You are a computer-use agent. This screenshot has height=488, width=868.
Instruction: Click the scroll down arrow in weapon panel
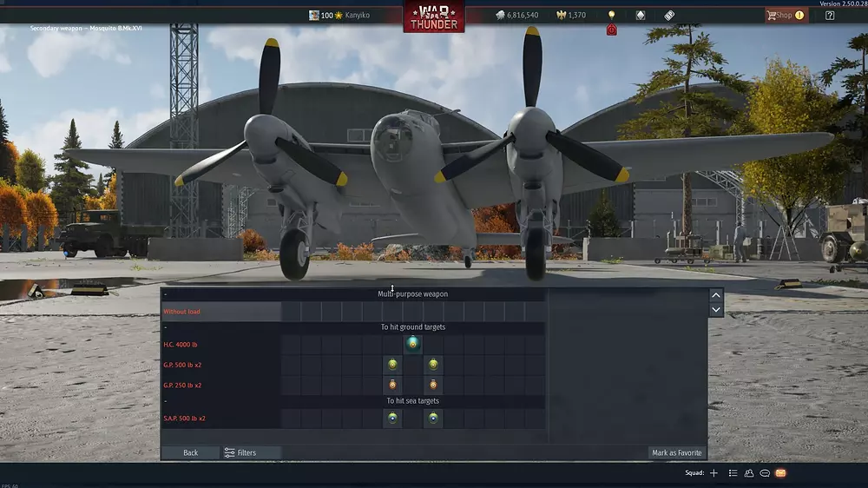[716, 310]
